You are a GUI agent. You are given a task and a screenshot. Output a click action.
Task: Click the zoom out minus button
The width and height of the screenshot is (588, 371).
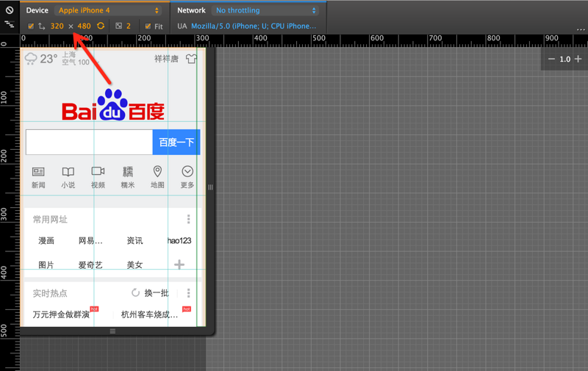(x=551, y=59)
